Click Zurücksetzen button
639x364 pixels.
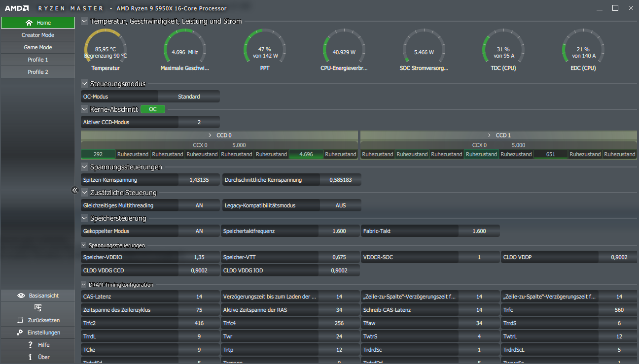click(38, 320)
